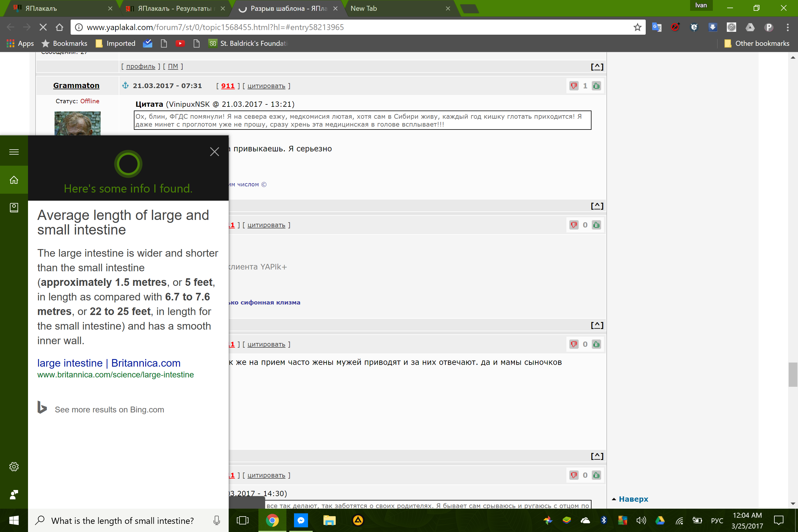Open Bluetooth tray icon
798x532 pixels.
pos(603,520)
